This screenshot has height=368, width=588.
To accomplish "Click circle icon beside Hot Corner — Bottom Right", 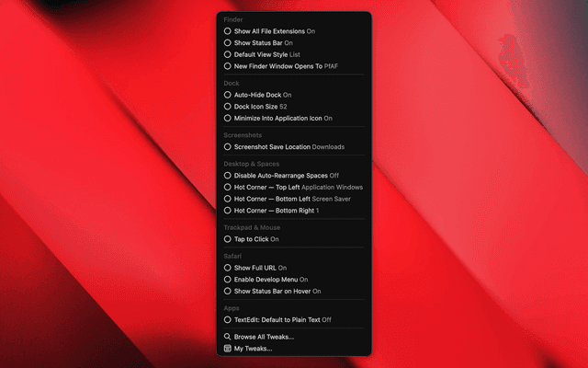I will [x=228, y=211].
